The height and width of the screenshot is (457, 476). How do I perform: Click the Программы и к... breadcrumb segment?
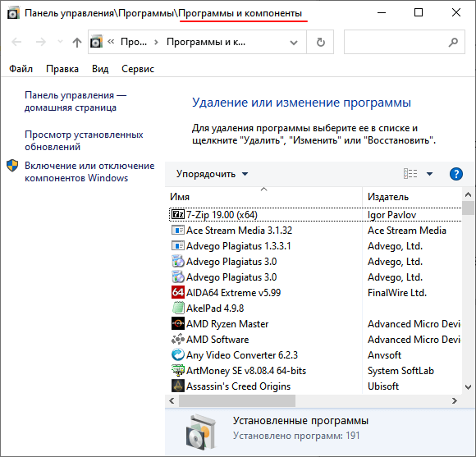pyautogui.click(x=206, y=42)
